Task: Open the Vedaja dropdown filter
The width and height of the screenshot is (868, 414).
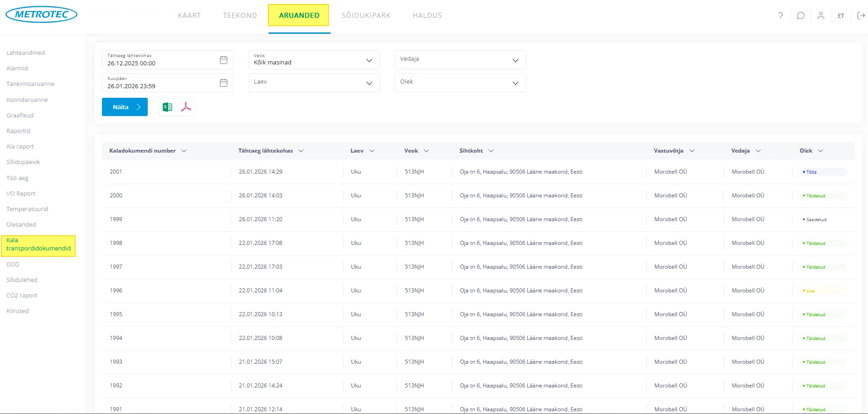Action: 460,60
